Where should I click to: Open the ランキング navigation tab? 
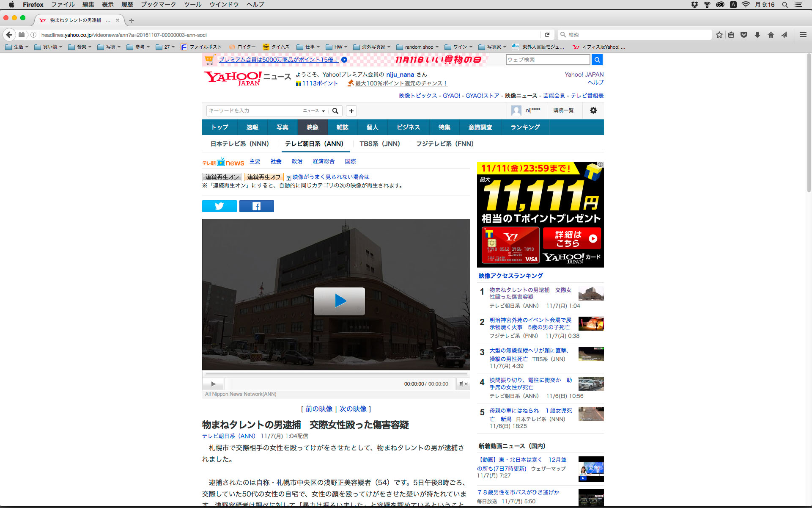525,127
